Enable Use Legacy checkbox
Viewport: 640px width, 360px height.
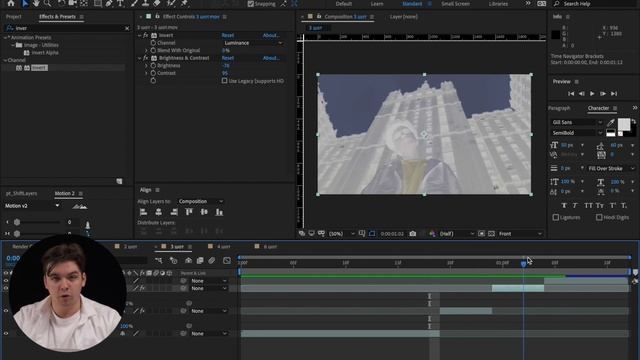click(x=224, y=81)
